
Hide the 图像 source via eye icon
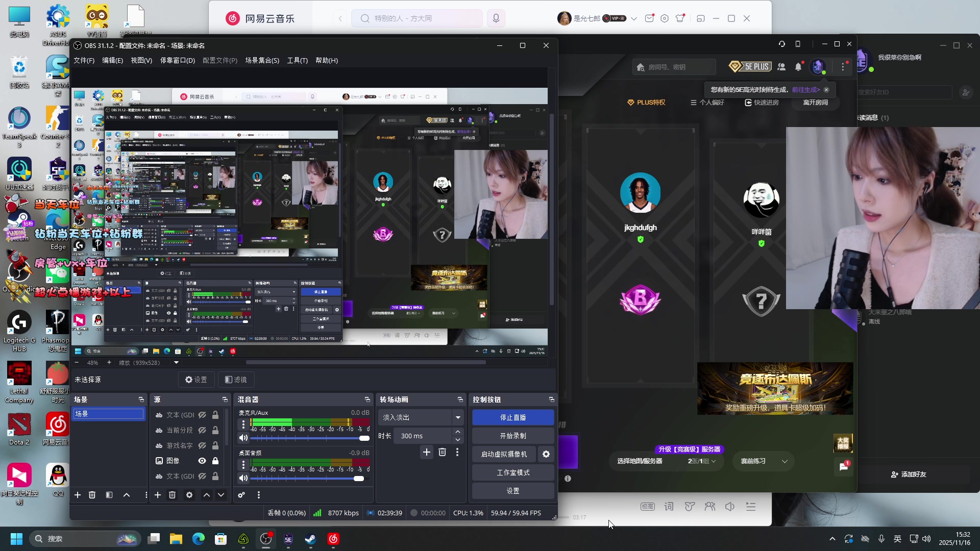point(202,461)
